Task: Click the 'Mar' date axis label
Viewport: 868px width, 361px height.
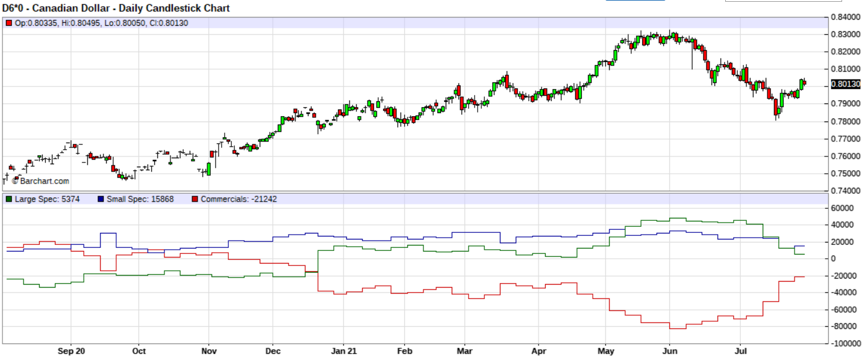Action: pyautogui.click(x=465, y=351)
